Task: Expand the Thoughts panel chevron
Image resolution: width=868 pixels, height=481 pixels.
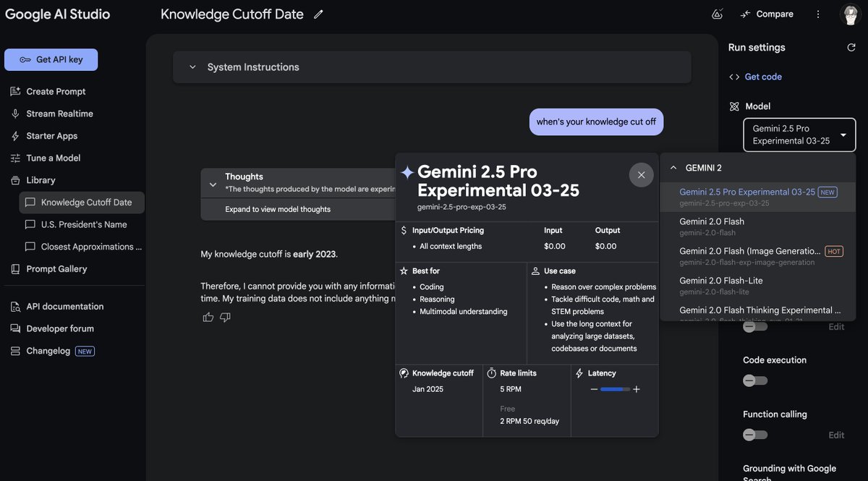Action: (x=213, y=184)
